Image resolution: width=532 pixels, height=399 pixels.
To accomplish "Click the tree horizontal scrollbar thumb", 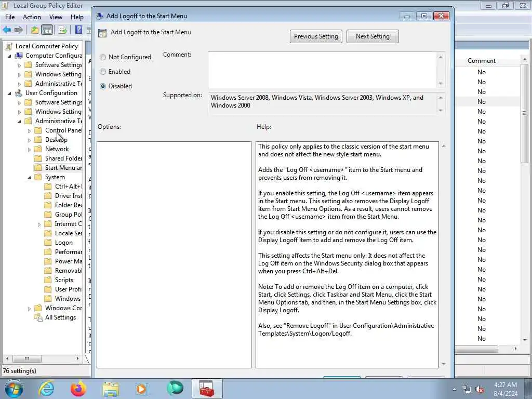I will [27, 358].
